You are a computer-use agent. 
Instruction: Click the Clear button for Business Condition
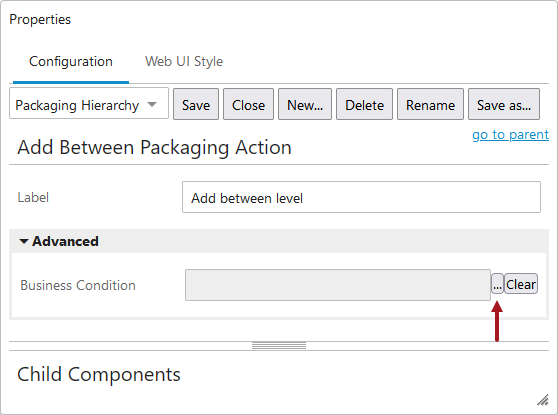click(521, 284)
